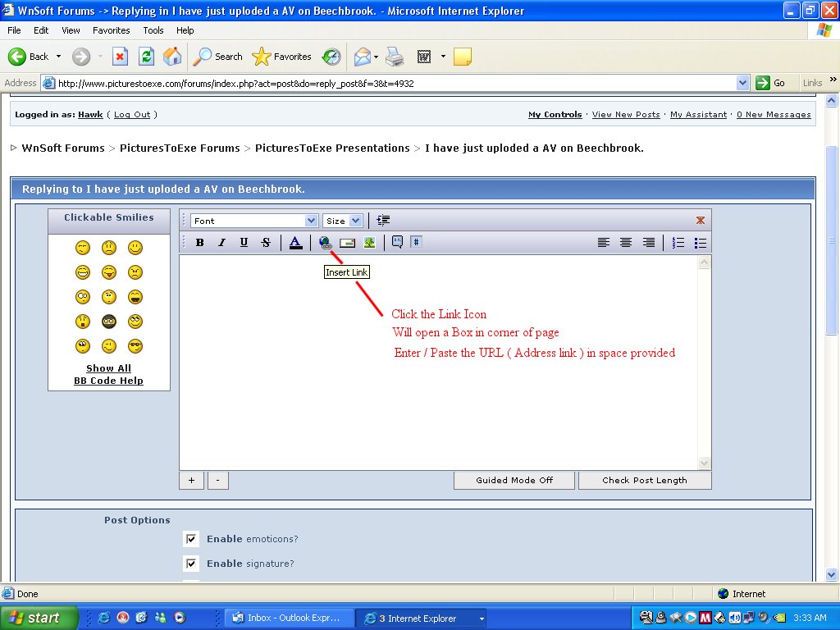Image resolution: width=840 pixels, height=630 pixels.
Task: Insert the sad frowning smiley
Action: (x=109, y=248)
